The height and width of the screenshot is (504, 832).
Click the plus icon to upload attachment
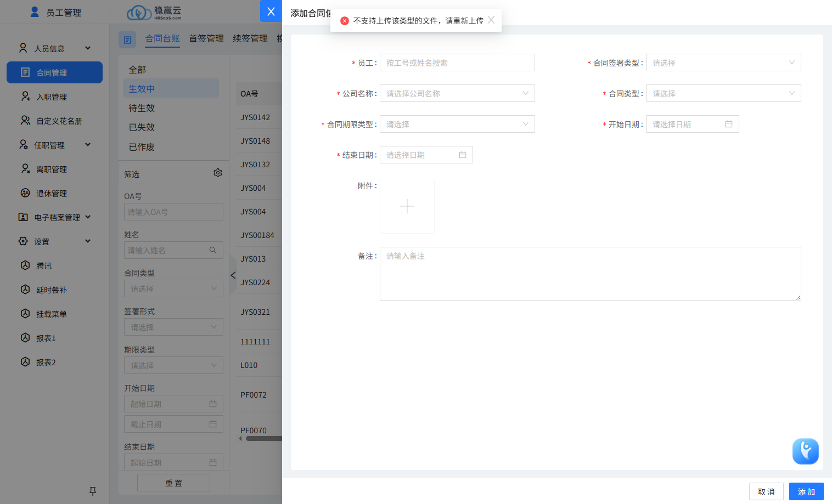pos(407,206)
